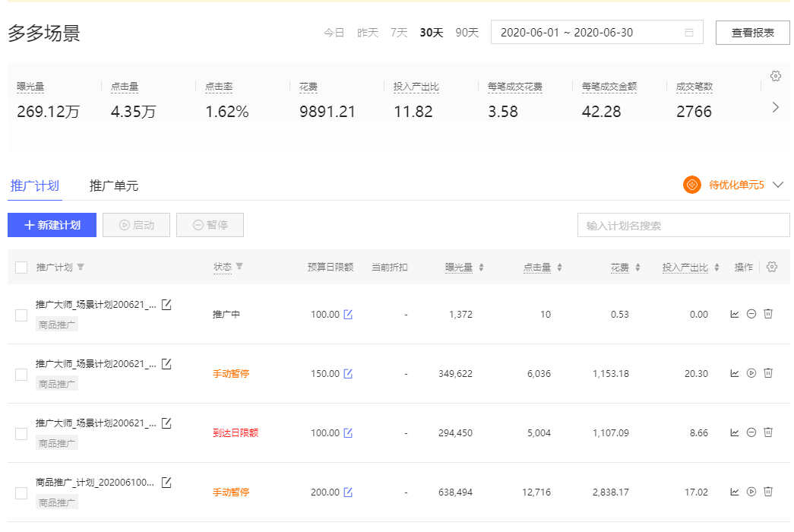This screenshot has width=794, height=532.
Task: Select checkbox for 商品推广_计划 row
Action: pos(21,492)
